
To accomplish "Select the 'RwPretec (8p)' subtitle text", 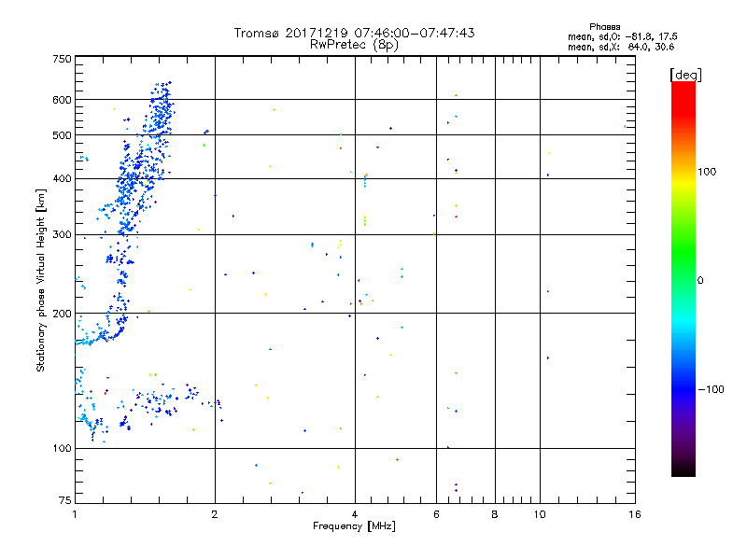I will click(354, 45).
